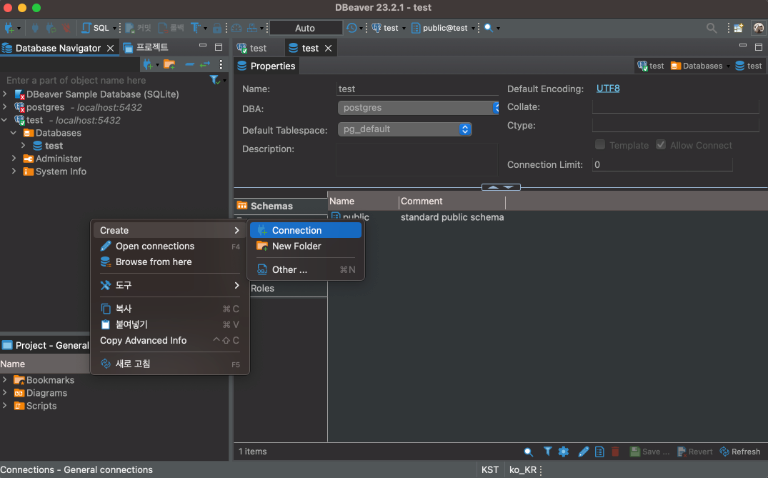This screenshot has width=768, height=478.
Task: Expand the System Info node
Action: [x=14, y=171]
